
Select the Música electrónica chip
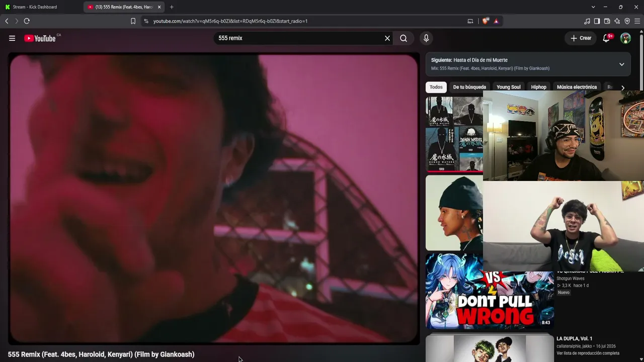pyautogui.click(x=577, y=87)
